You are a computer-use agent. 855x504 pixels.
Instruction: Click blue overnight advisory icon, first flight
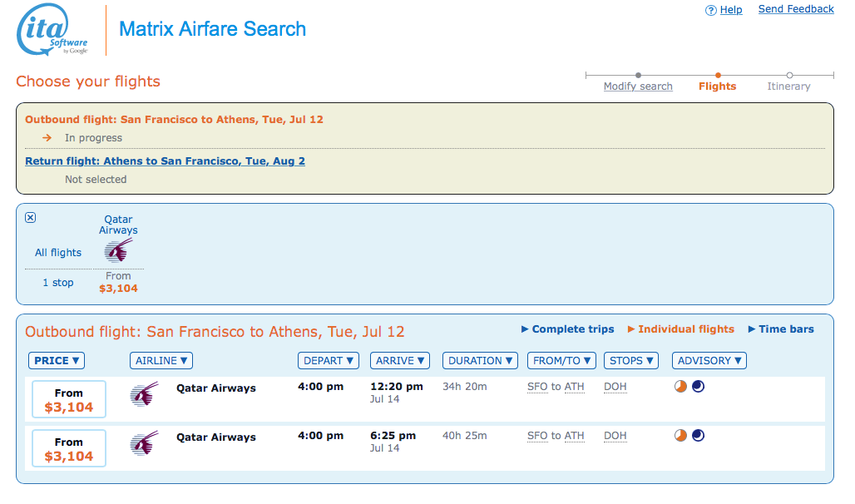point(698,387)
